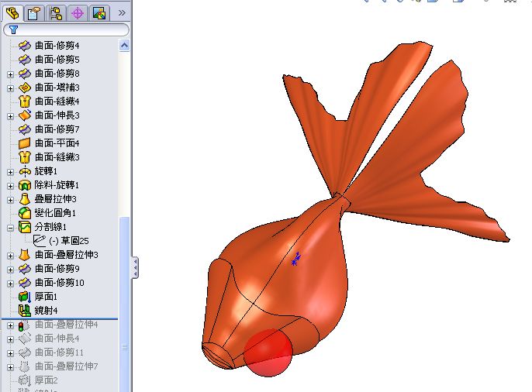Select 曲面-修剪10 trim icon

point(25,283)
